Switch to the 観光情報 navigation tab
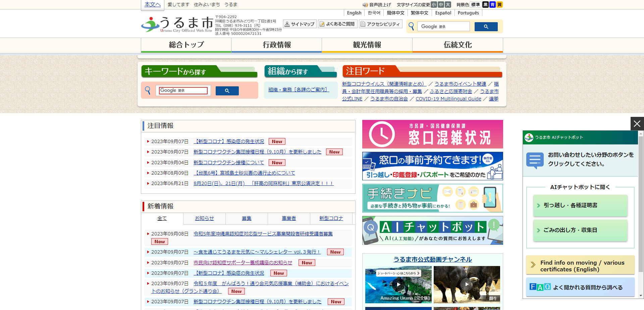Viewport: 644px width, 310px height. tap(367, 45)
